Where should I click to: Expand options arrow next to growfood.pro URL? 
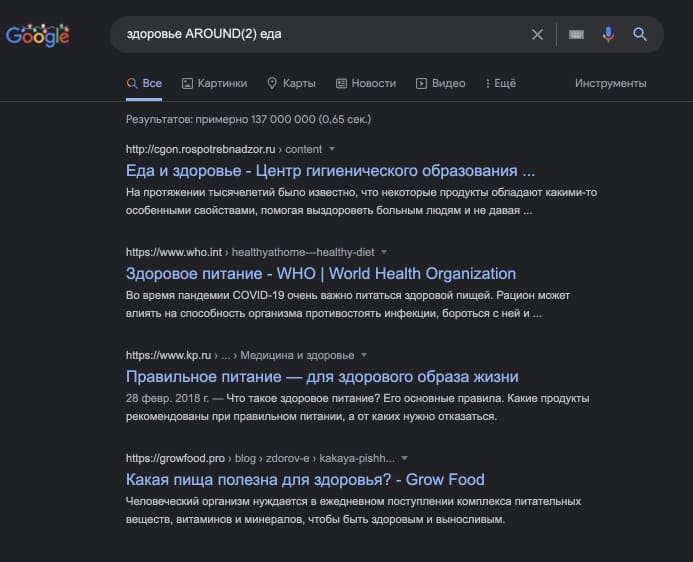(404, 458)
